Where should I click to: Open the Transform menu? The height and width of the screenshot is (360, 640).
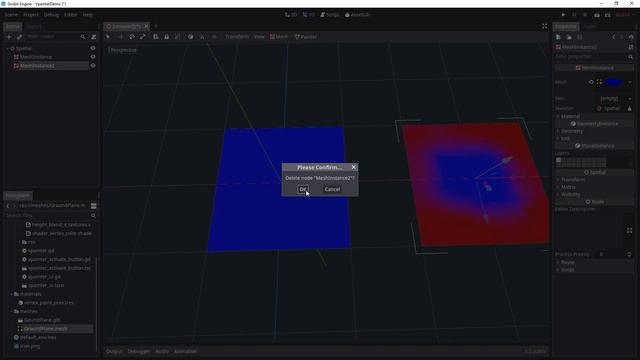(x=237, y=37)
